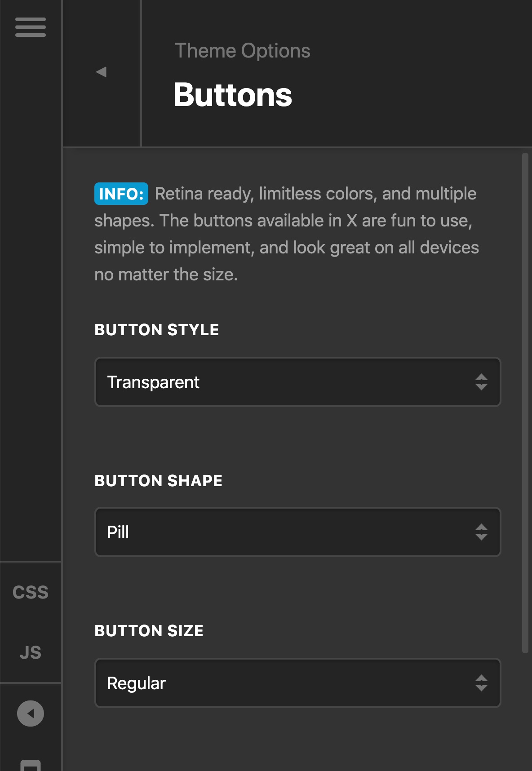Click the Button Shape stepper arrows
The image size is (532, 771).
tap(481, 532)
